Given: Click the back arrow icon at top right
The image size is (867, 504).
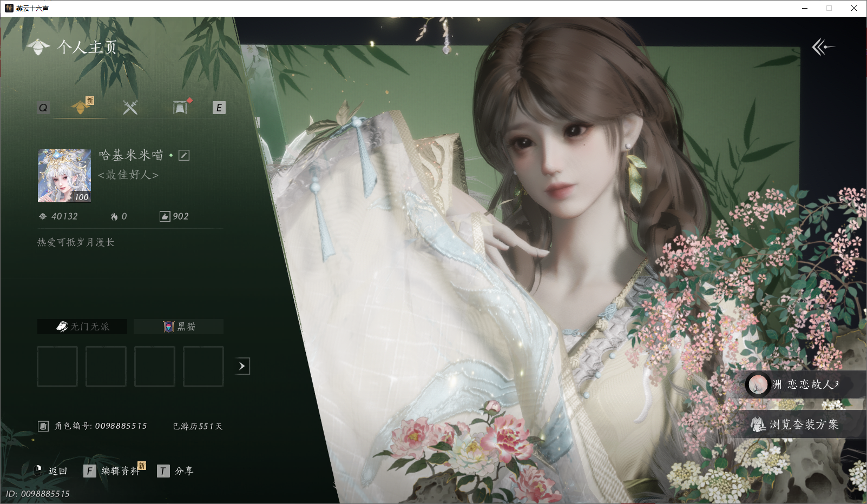Looking at the screenshot, I should [x=823, y=47].
